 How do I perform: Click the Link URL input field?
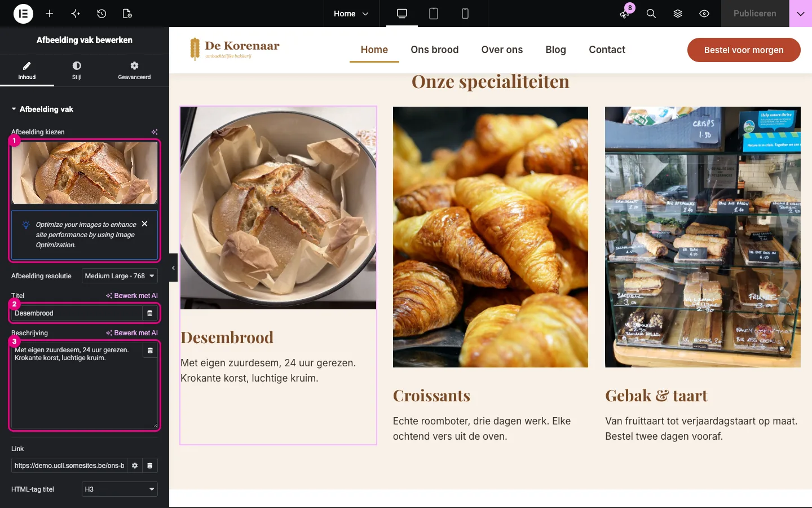(69, 466)
